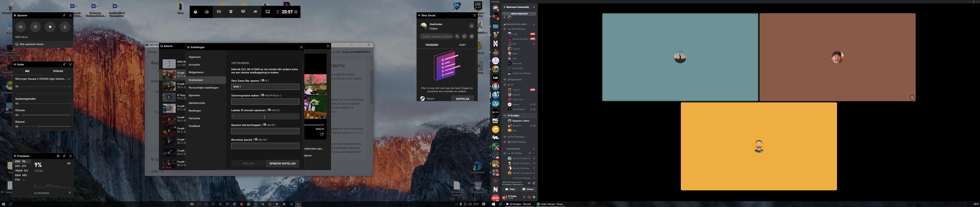Click the OPNIEUW INSTELLEN button
Screen dimensions: 980x207
tap(282, 163)
